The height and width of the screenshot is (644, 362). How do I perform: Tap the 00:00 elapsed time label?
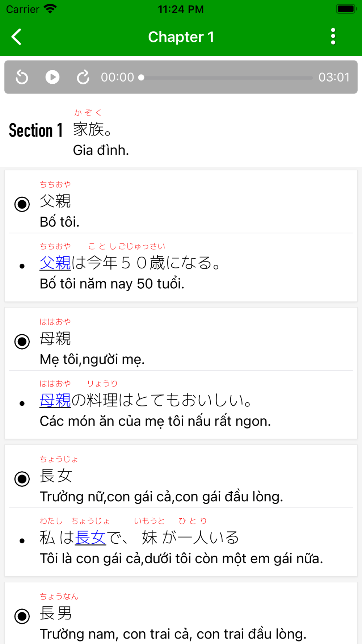(117, 77)
